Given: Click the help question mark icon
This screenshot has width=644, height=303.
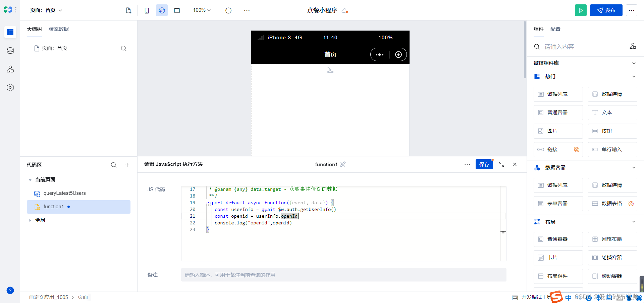Looking at the screenshot, I should click(x=10, y=290).
